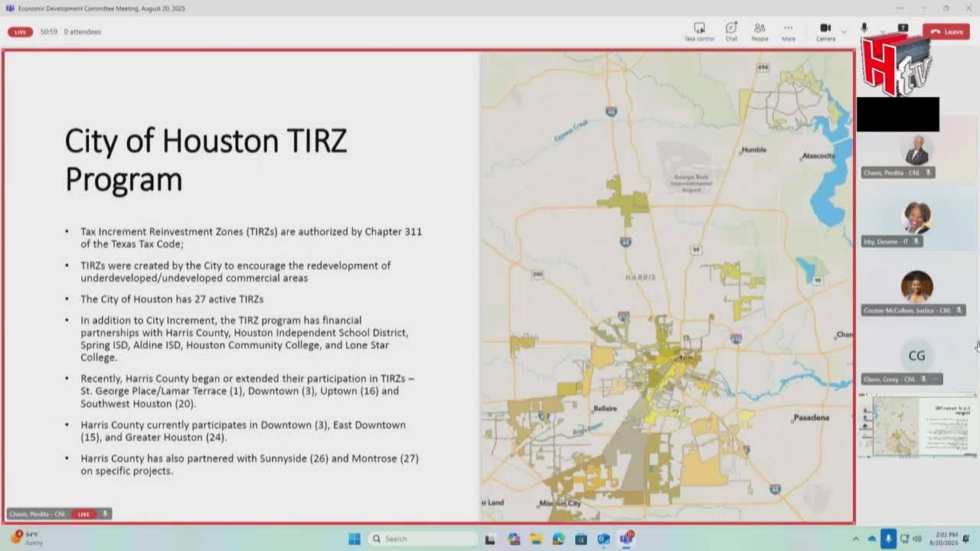The image size is (980, 551).
Task: Expand the camera options dropdown arrow
Action: 844,31
